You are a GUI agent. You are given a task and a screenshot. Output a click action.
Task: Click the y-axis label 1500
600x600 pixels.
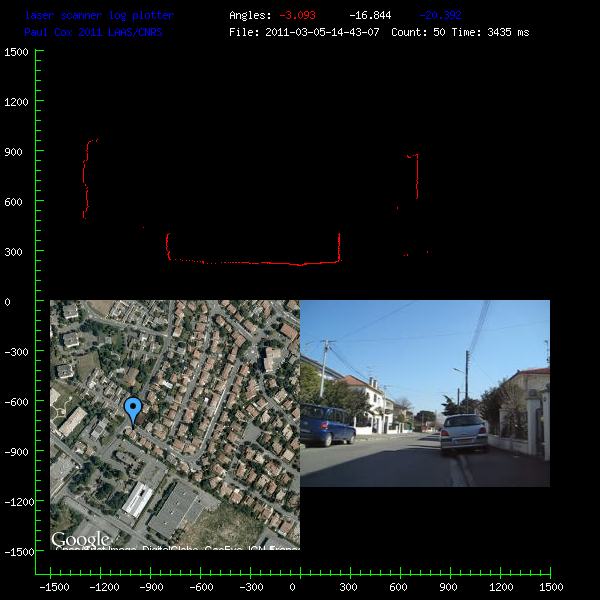[16, 52]
